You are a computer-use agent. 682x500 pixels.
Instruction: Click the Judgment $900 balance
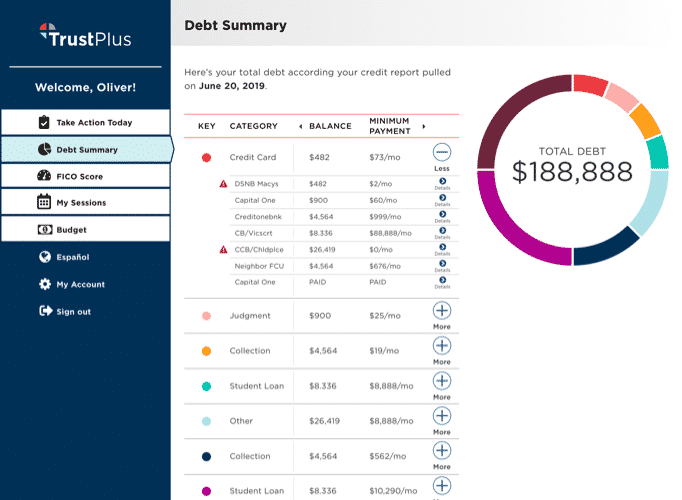[320, 316]
